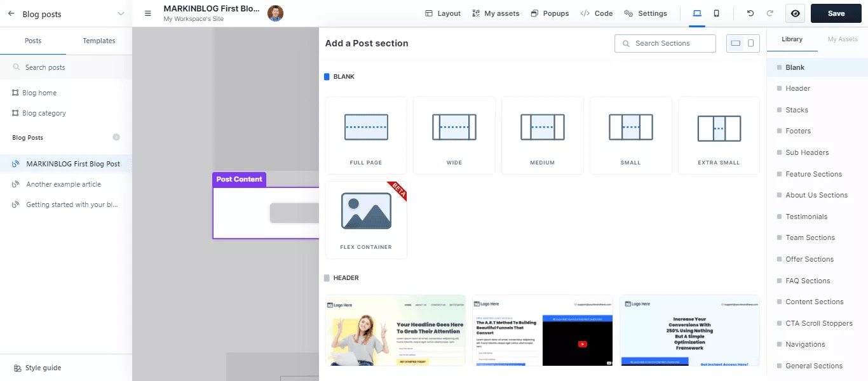
Task: Open My assets panel
Action: click(496, 13)
